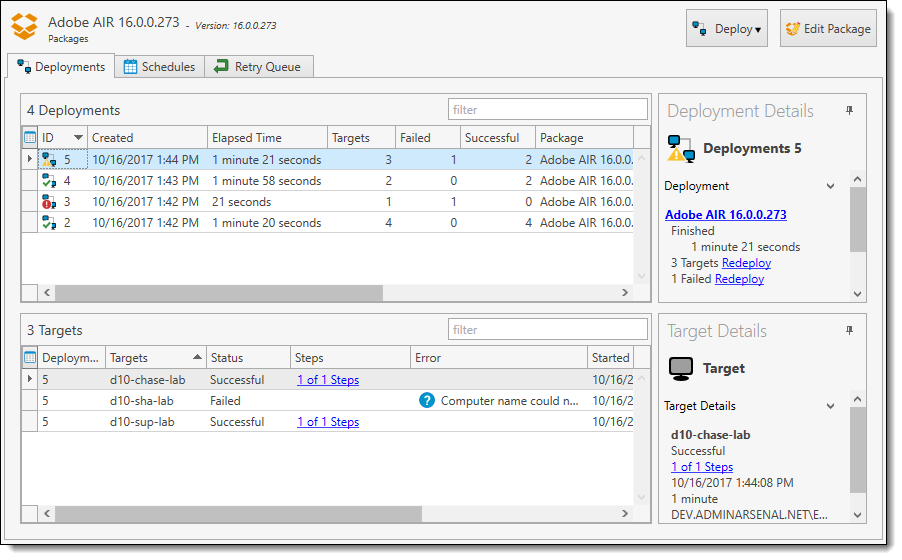Click the Deployments 5 warning icon in details
902x560 pixels.
pyautogui.click(x=681, y=148)
